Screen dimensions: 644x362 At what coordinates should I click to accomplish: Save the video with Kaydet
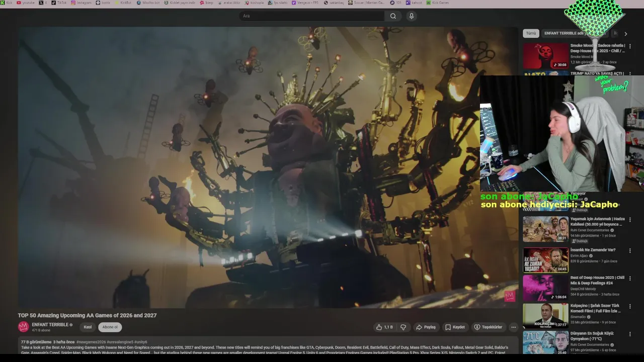pyautogui.click(x=455, y=327)
